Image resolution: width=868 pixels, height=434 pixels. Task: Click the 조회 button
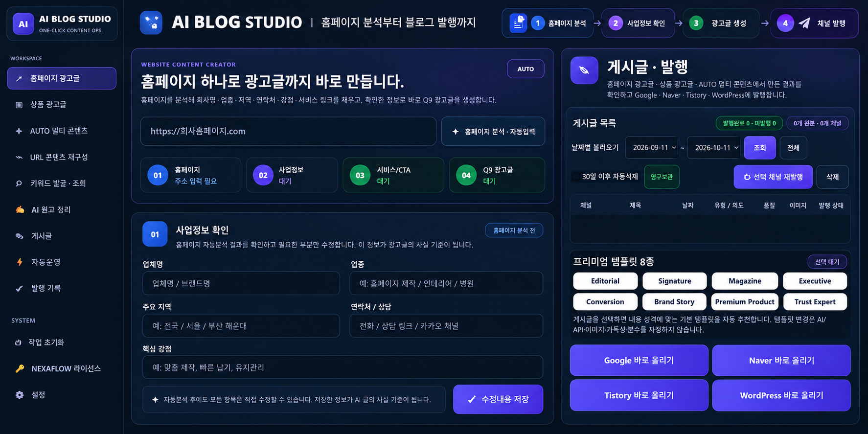pos(760,148)
